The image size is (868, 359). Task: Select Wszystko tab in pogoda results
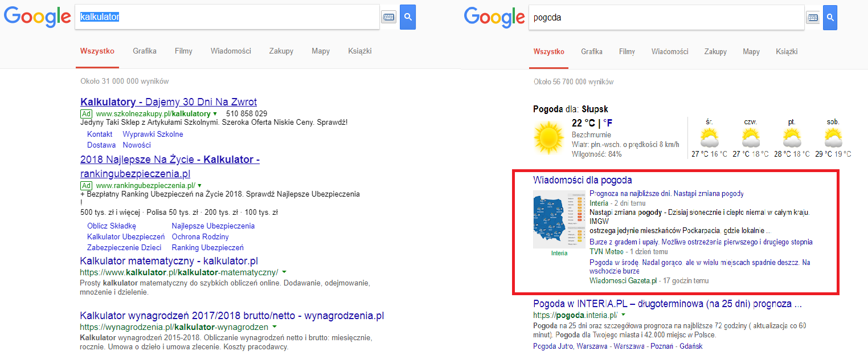(x=549, y=51)
